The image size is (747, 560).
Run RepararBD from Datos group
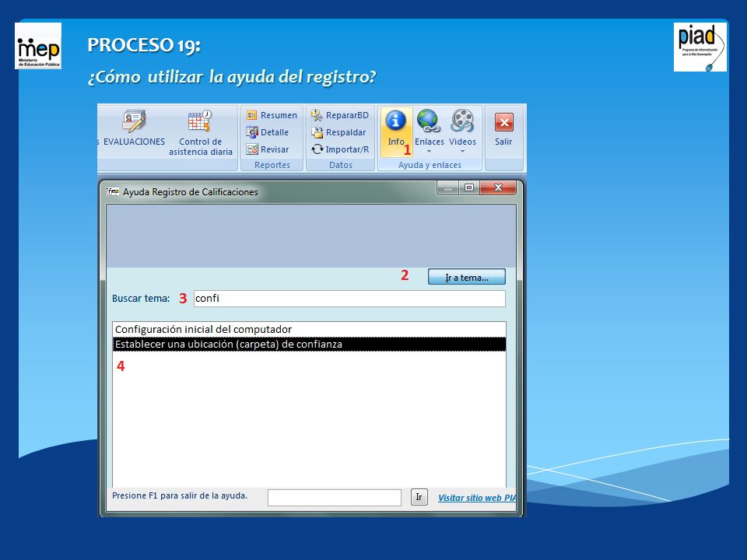point(340,115)
